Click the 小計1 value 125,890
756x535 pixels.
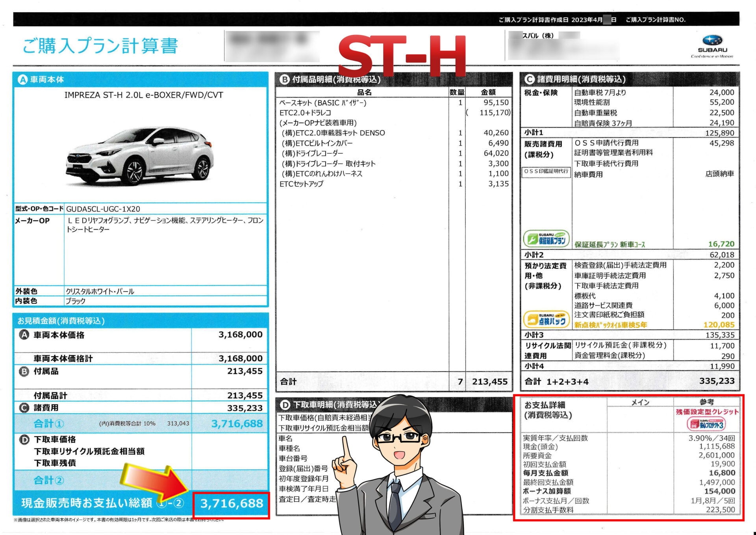[x=719, y=133]
